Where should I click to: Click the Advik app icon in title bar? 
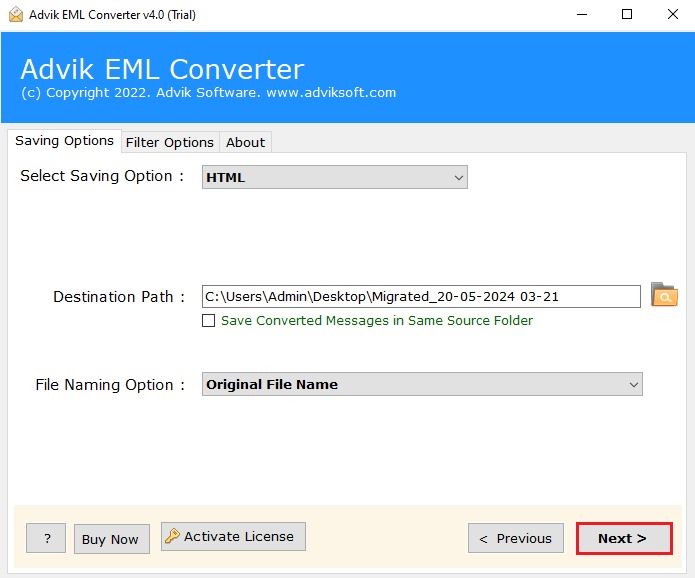tap(16, 15)
